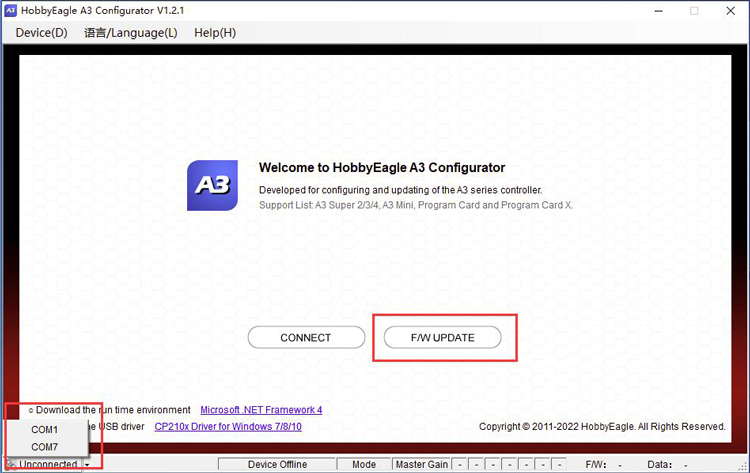Click the A3 logo in the welcome panel
The height and width of the screenshot is (473, 750).
(212, 185)
